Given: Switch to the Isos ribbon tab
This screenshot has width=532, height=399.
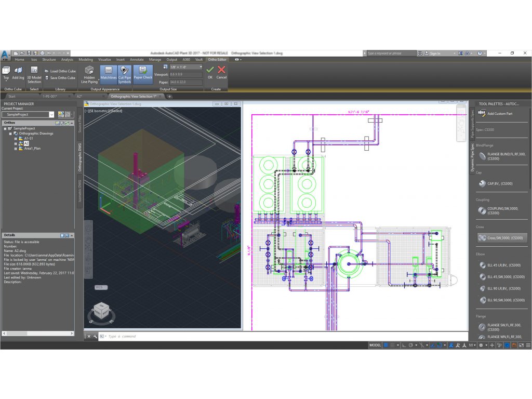Looking at the screenshot, I should [x=34, y=60].
